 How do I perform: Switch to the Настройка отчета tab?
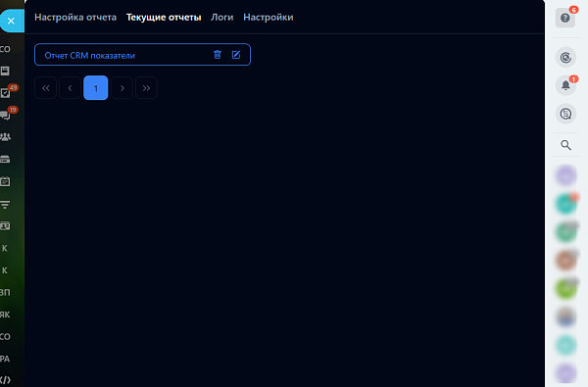click(x=75, y=18)
